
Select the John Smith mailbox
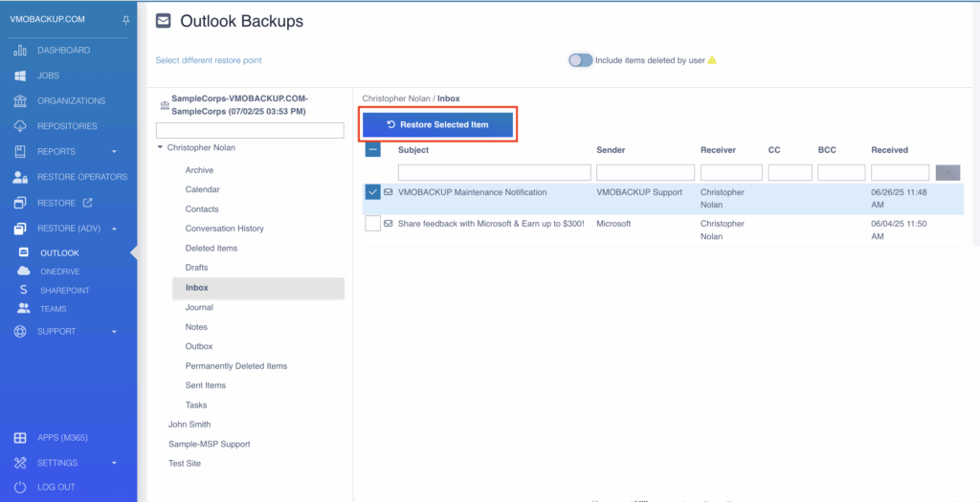click(x=189, y=424)
